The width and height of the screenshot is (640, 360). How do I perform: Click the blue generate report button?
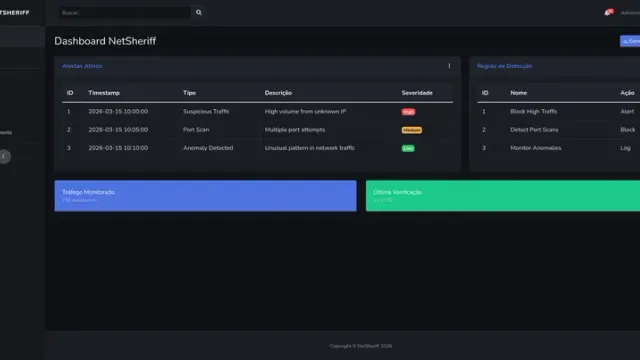pos(630,41)
